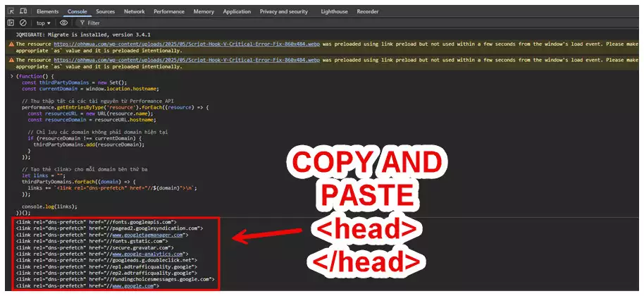Click the 'if (resourceDomain !== currentDomain)' line
The image size is (644, 296).
point(85,138)
